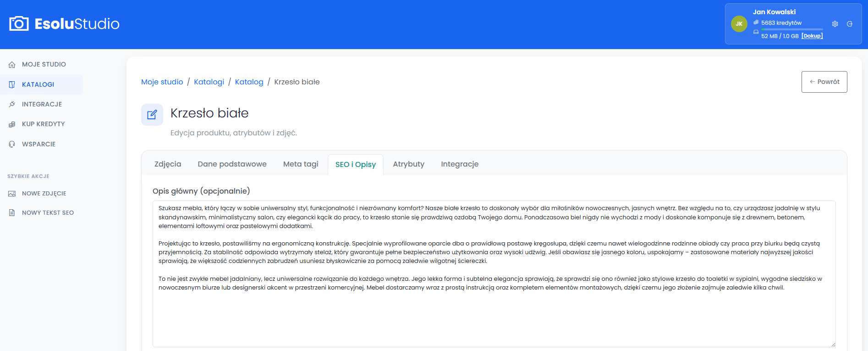
Task: Click the home icon for Moje Studio
Action: 12,65
